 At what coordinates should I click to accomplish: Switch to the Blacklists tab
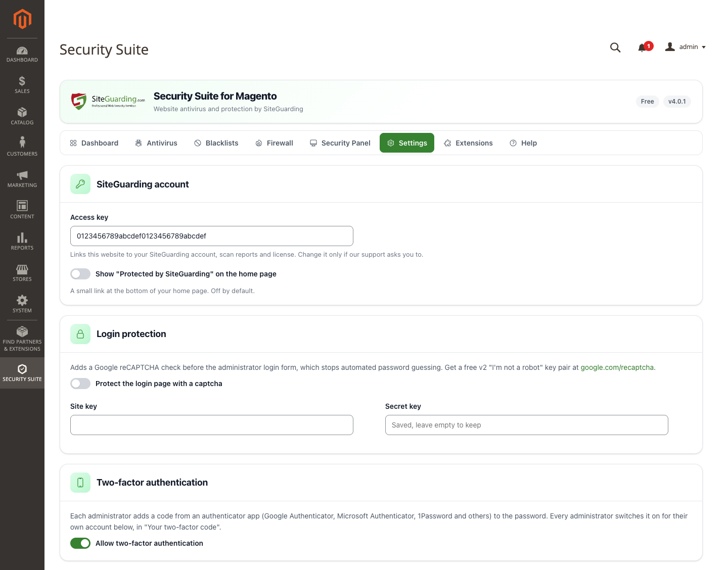(216, 143)
